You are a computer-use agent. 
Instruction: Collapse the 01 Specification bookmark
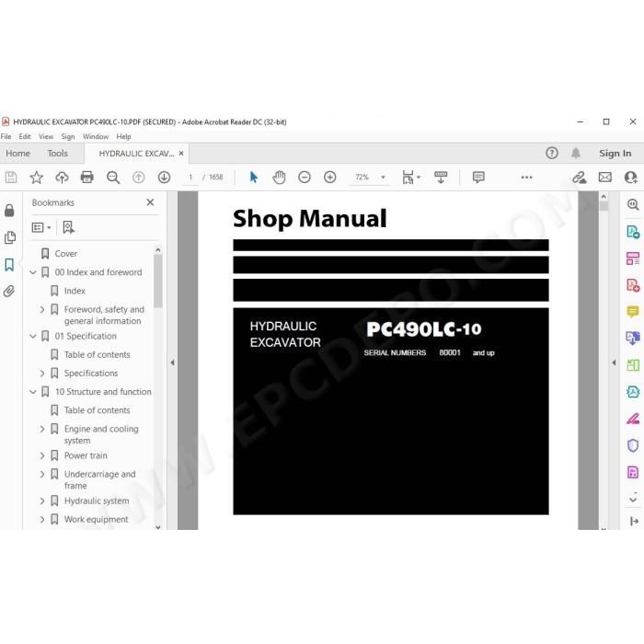[x=33, y=336]
